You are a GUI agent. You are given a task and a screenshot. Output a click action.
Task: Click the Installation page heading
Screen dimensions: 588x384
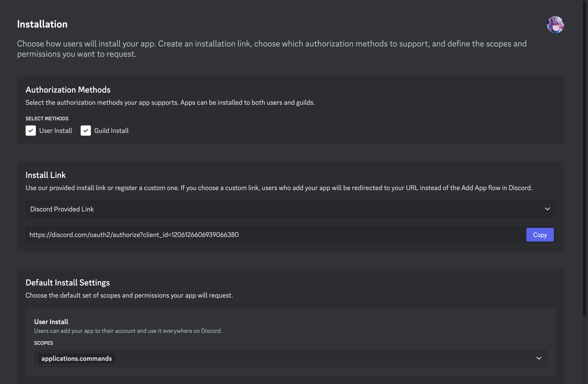point(42,24)
